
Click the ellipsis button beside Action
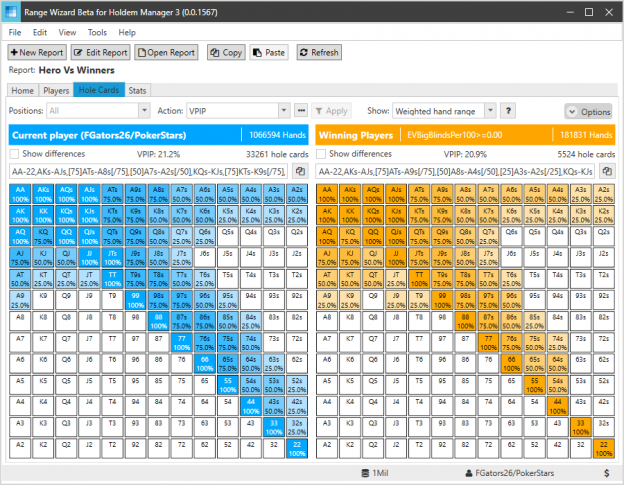(301, 111)
